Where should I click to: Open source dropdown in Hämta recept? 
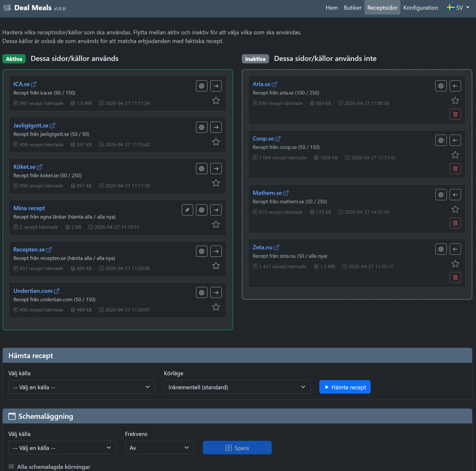tap(81, 387)
